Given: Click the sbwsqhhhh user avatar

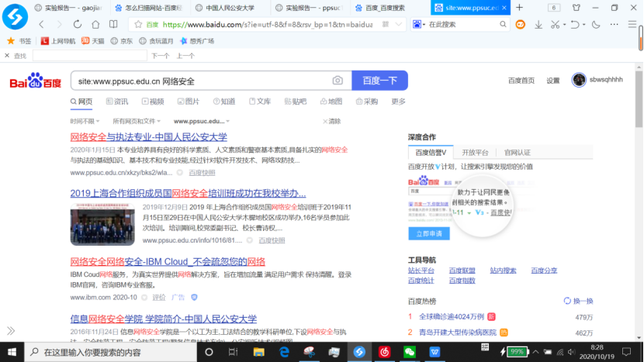Looking at the screenshot, I should (x=579, y=80).
